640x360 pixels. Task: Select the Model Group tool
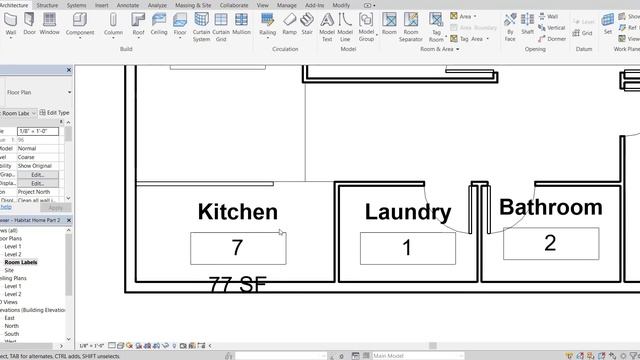[366, 27]
